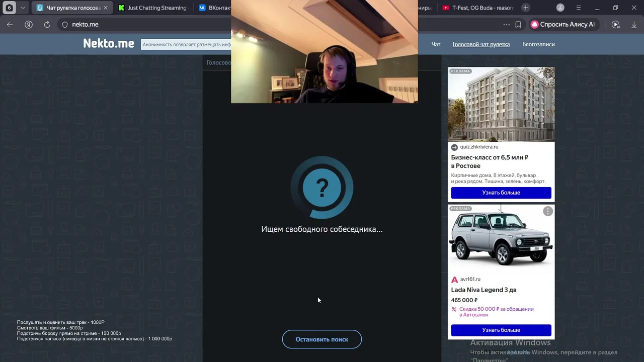Expand the tab list chevron next to counter
Screen dimensions: 644x362
[23, 8]
